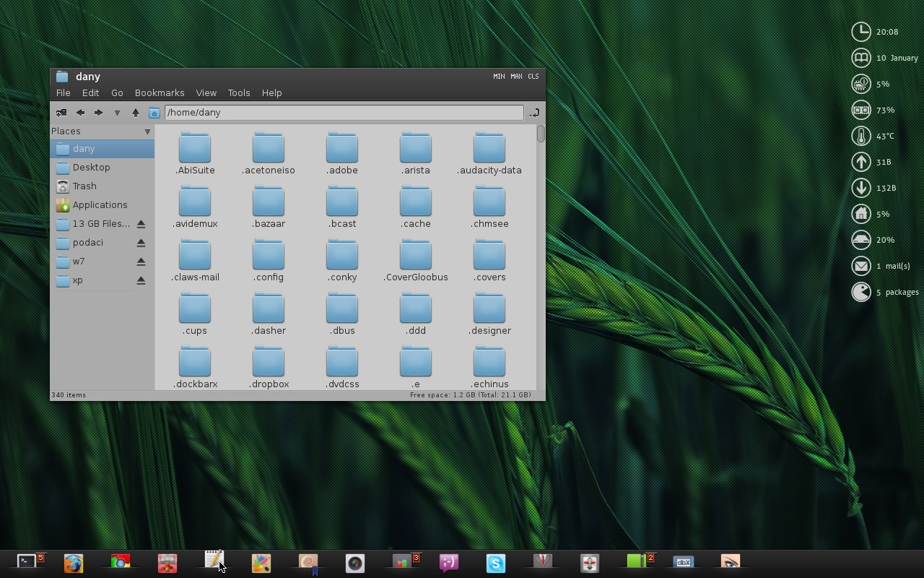924x578 pixels.
Task: Select the .dasher folder
Action: (269, 314)
